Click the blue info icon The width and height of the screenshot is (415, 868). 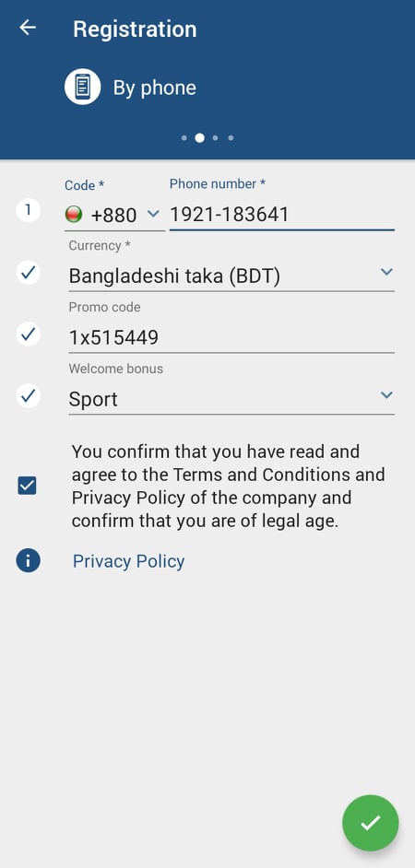(29, 561)
